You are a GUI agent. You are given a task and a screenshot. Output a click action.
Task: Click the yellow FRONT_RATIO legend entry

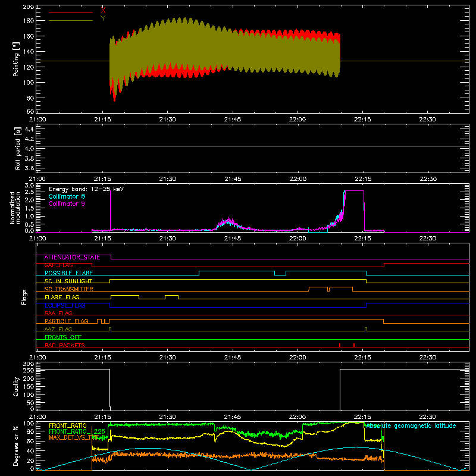(68, 425)
